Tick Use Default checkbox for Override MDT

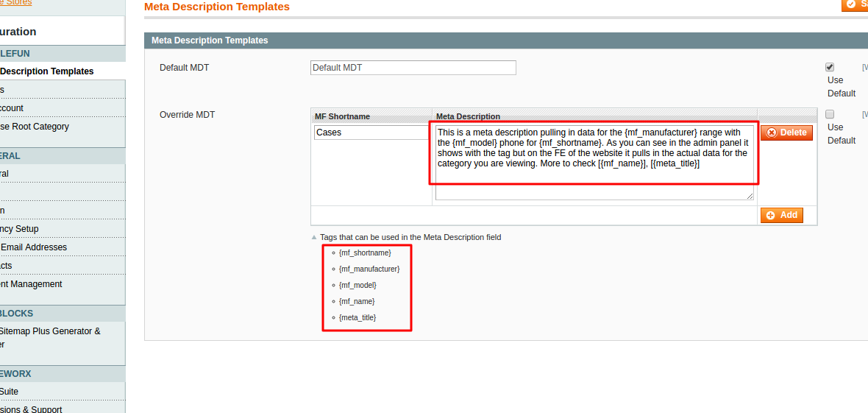click(x=830, y=114)
